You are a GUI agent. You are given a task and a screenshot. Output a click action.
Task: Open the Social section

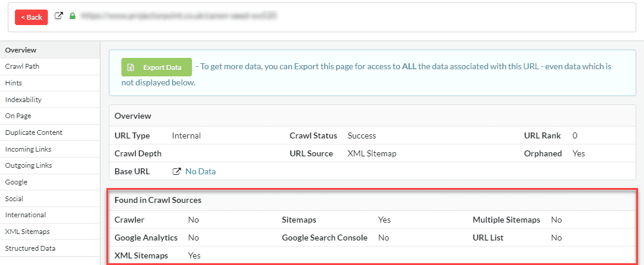click(50, 199)
